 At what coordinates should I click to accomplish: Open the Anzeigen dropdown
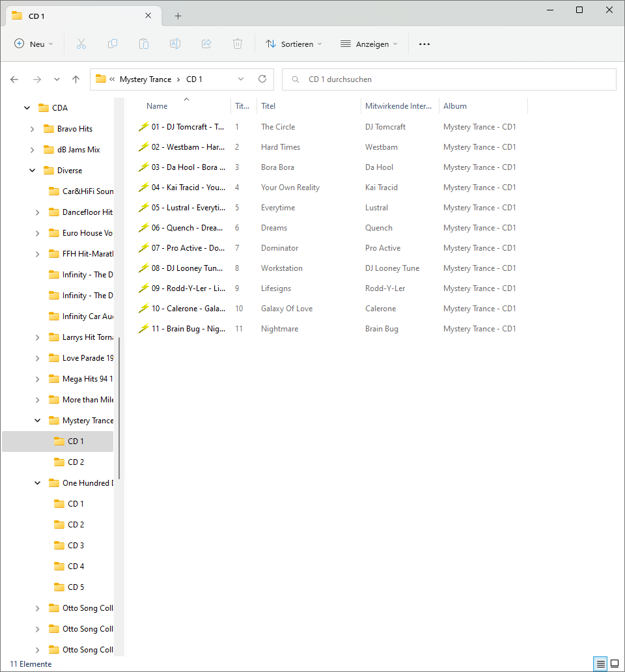click(369, 44)
